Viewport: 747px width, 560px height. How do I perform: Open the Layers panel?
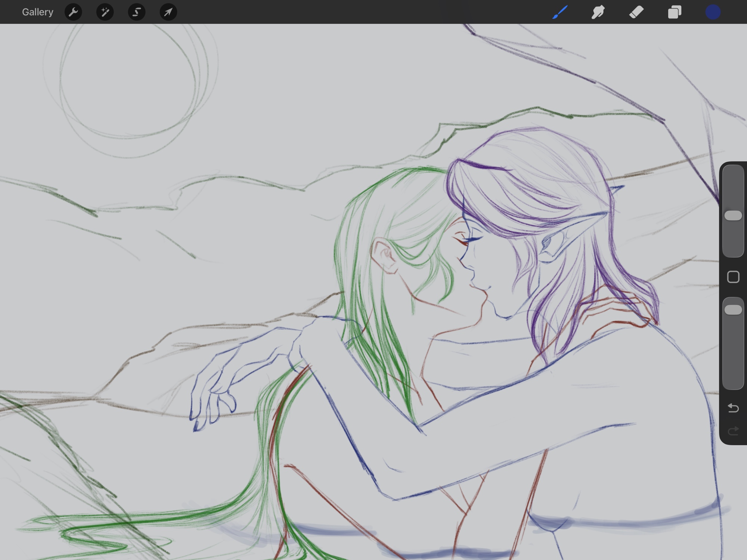[x=675, y=12]
